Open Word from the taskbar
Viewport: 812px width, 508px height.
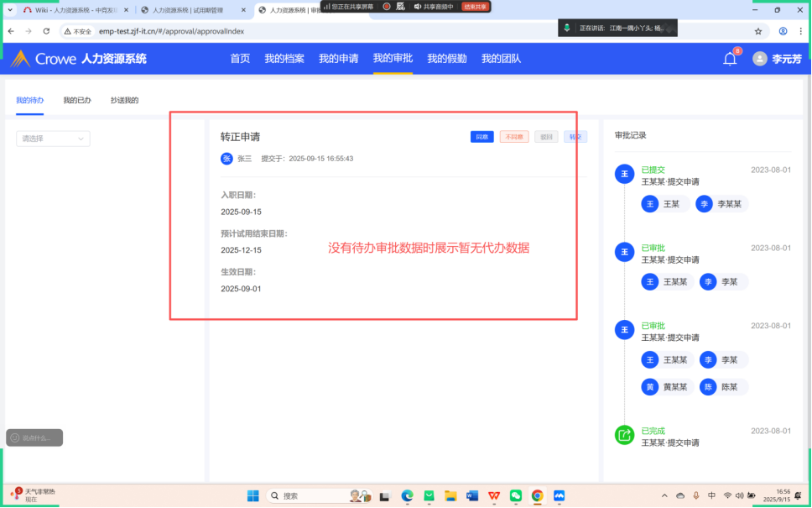pos(471,495)
